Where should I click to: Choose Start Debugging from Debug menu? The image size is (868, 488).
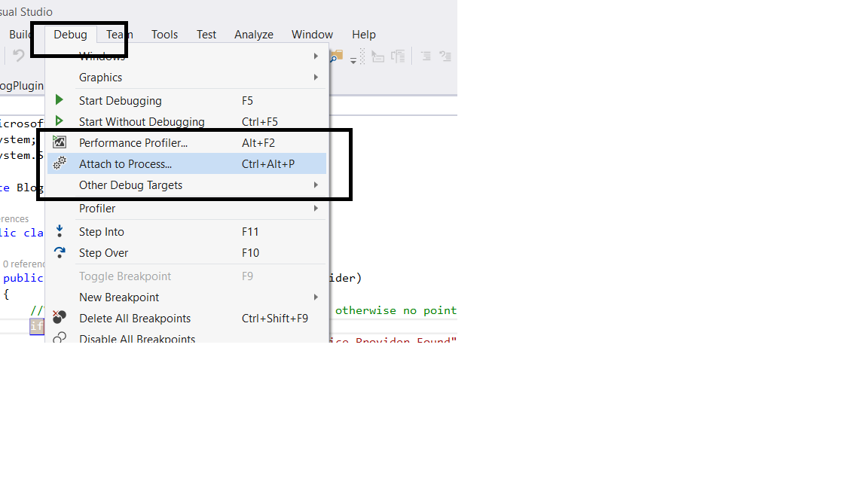121,101
